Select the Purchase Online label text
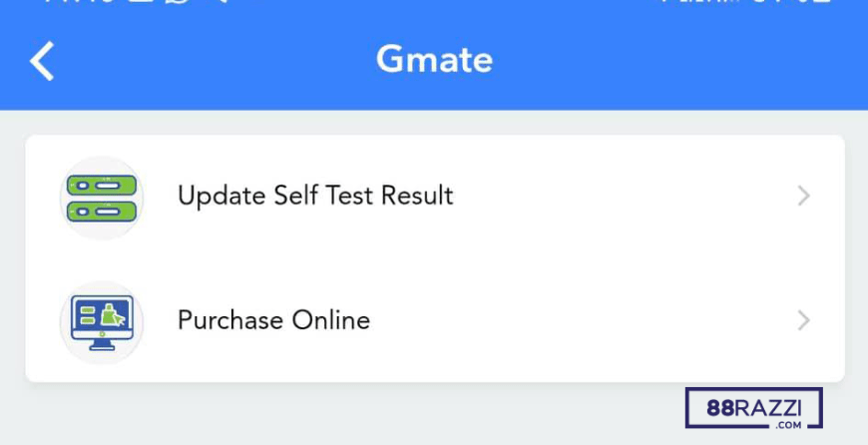The width and height of the screenshot is (868, 445). (x=274, y=320)
